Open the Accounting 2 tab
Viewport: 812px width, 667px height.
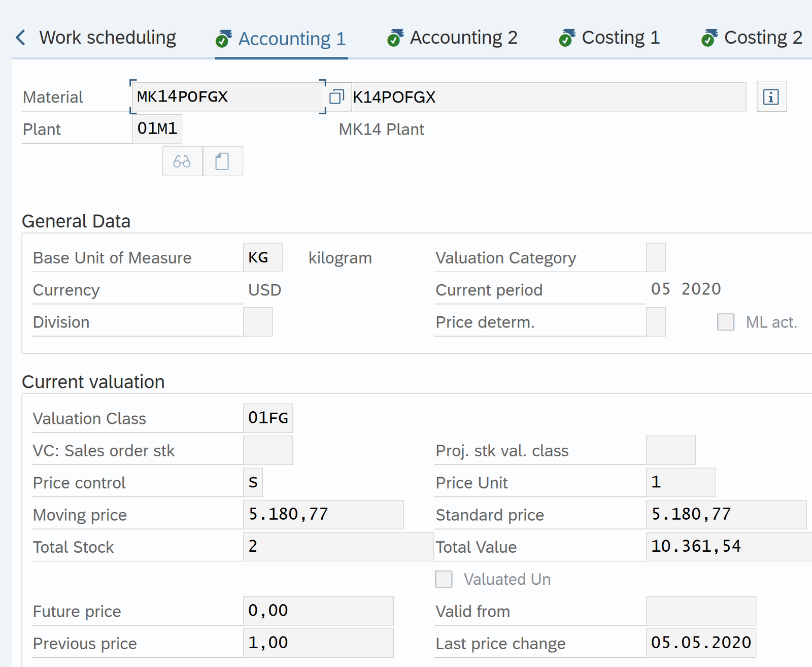click(x=463, y=38)
